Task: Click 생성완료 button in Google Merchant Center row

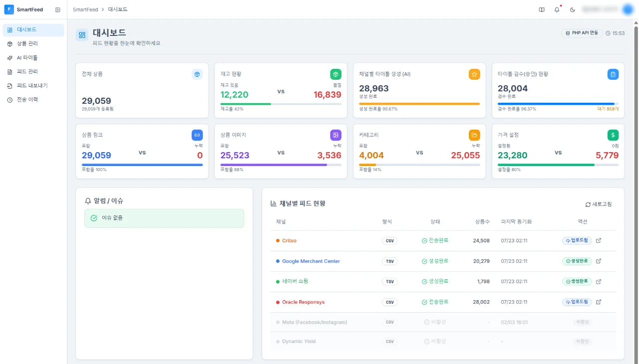Action: (x=577, y=261)
